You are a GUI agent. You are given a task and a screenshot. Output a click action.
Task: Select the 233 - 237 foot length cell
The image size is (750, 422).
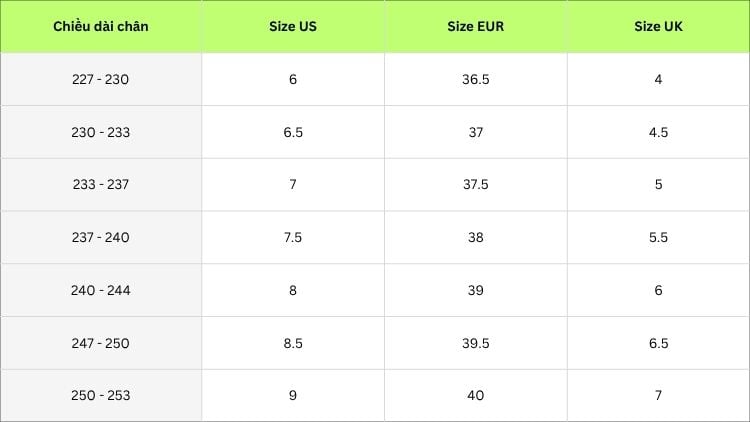click(101, 185)
